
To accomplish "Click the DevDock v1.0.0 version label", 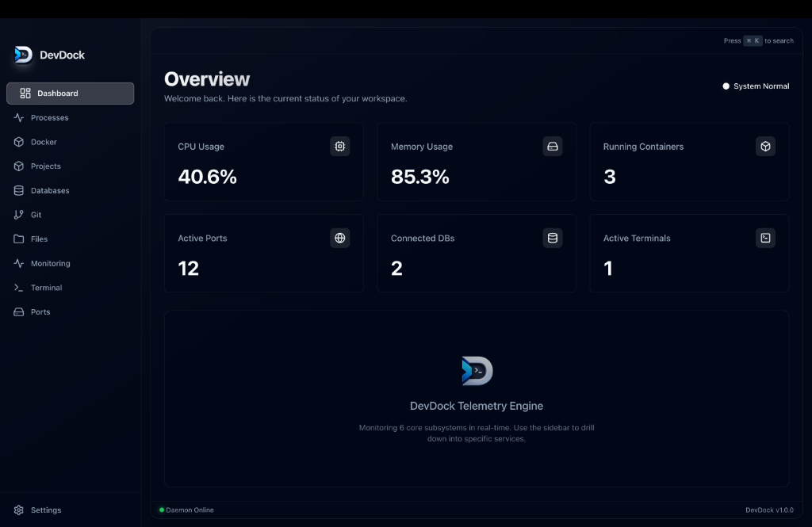I will tap(769, 510).
